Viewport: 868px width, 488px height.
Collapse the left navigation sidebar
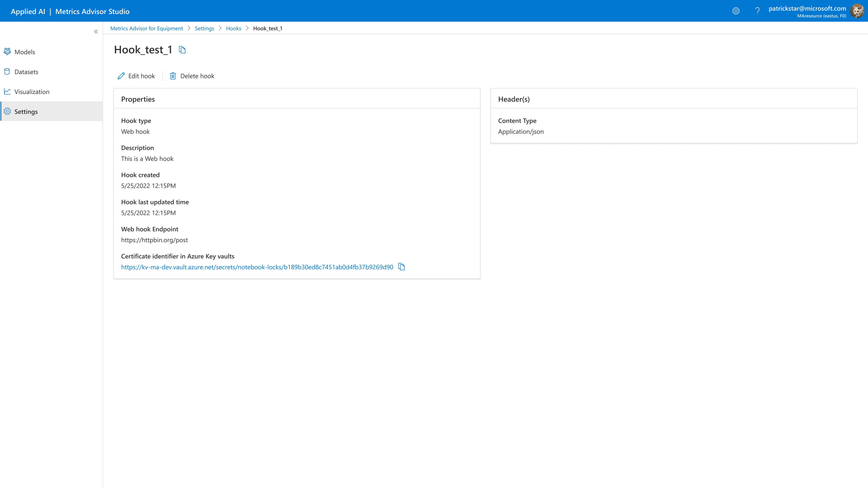tap(96, 32)
